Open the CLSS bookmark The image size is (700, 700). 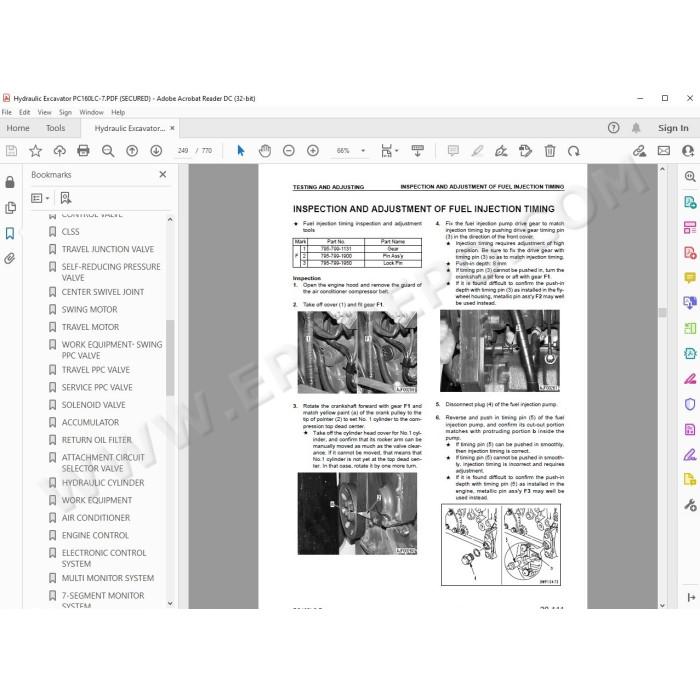coord(70,232)
